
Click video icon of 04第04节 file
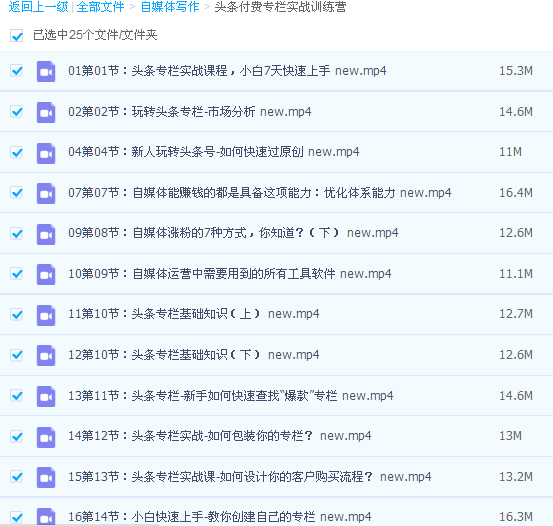46,153
